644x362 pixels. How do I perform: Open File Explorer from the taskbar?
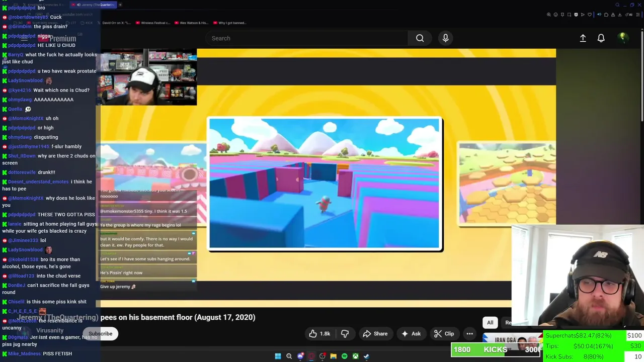pyautogui.click(x=333, y=356)
